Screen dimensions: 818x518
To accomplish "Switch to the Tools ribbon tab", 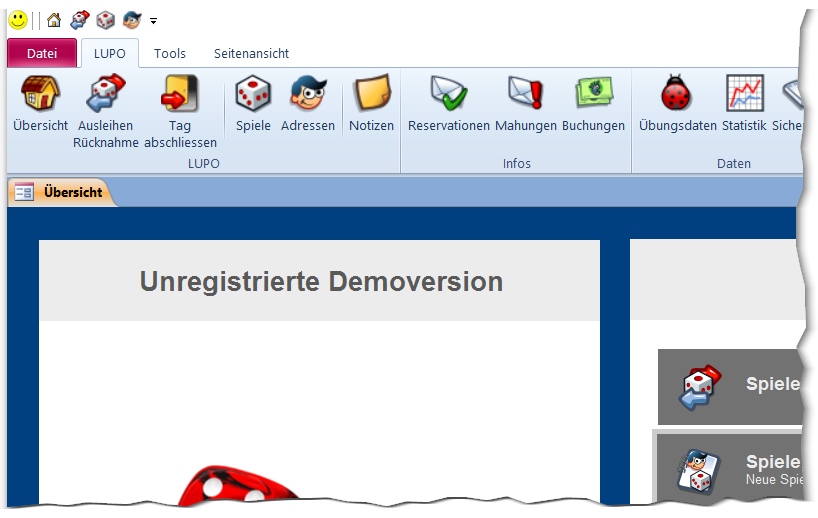I will tap(170, 53).
